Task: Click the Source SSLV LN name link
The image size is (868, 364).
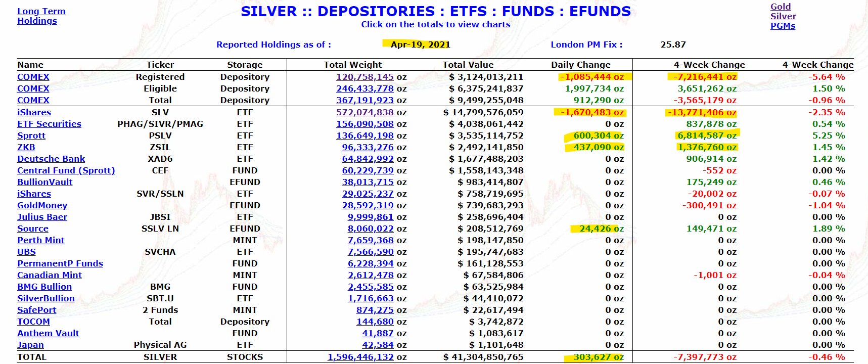Action: pyautogui.click(x=33, y=229)
